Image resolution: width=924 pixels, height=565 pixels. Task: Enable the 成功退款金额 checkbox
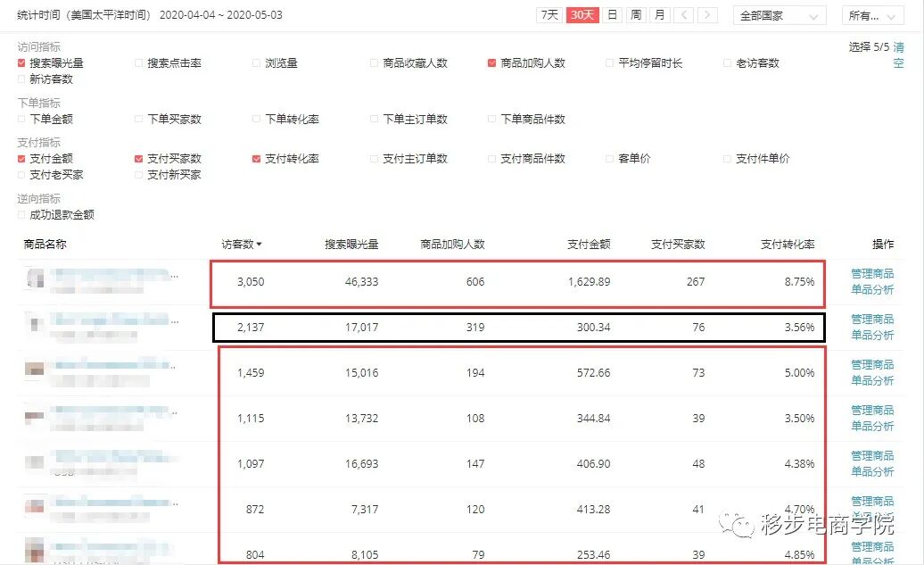[x=20, y=214]
